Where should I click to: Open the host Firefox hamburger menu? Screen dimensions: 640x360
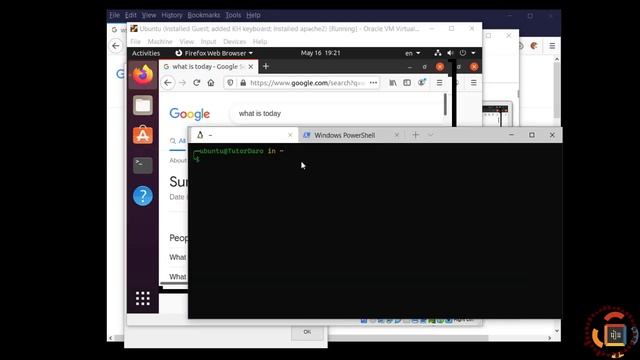point(552,46)
